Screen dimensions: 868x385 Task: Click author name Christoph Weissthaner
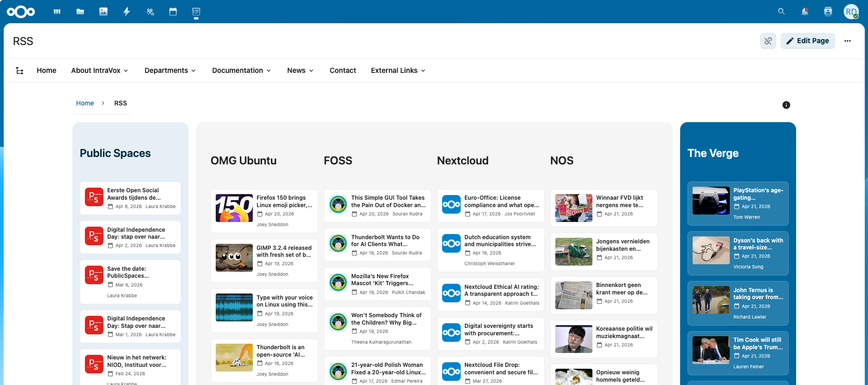pyautogui.click(x=489, y=264)
